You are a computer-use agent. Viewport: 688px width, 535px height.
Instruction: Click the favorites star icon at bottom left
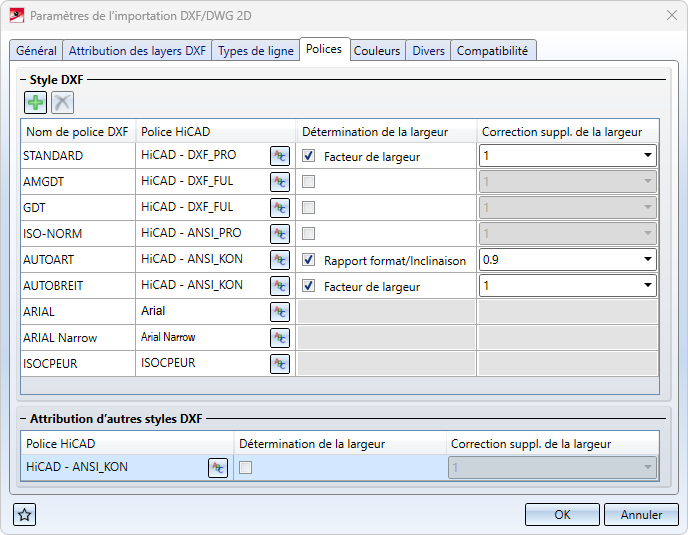pos(25,515)
